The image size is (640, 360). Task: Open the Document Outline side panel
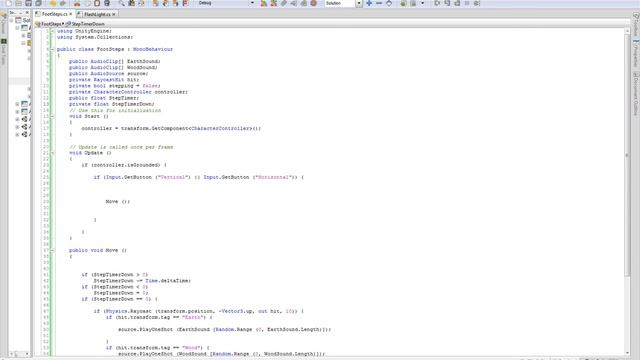click(x=636, y=94)
